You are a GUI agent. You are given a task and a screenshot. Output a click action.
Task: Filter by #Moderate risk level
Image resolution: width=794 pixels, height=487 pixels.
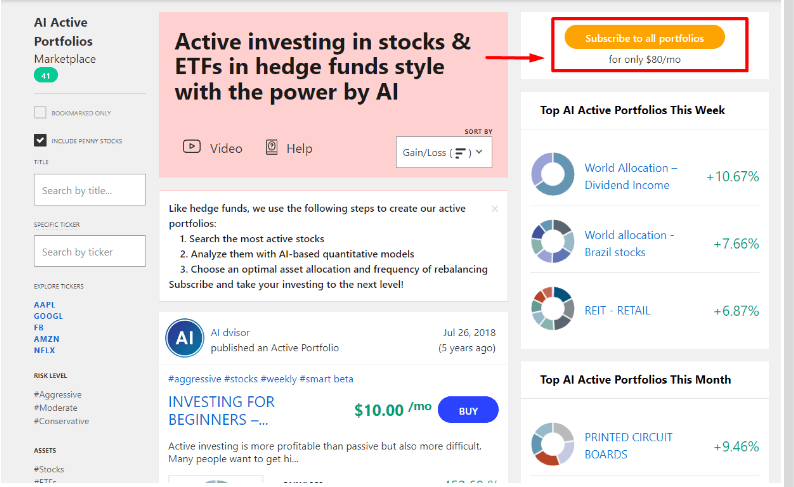56,408
